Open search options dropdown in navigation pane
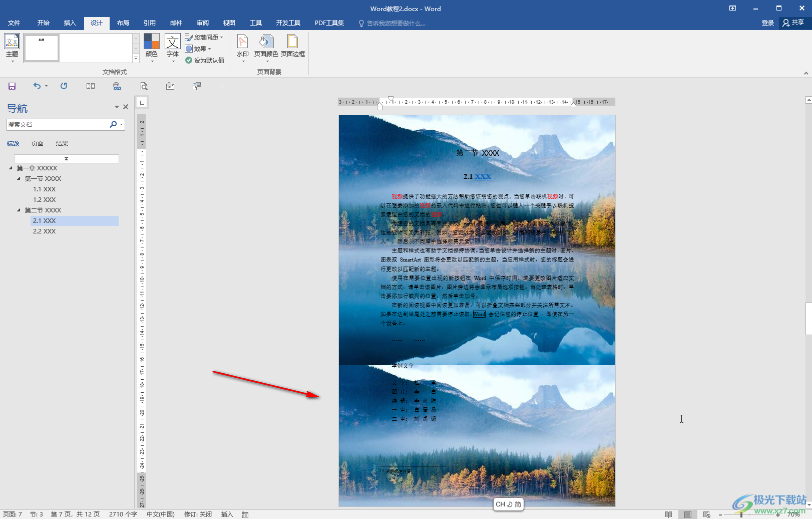 tap(121, 124)
